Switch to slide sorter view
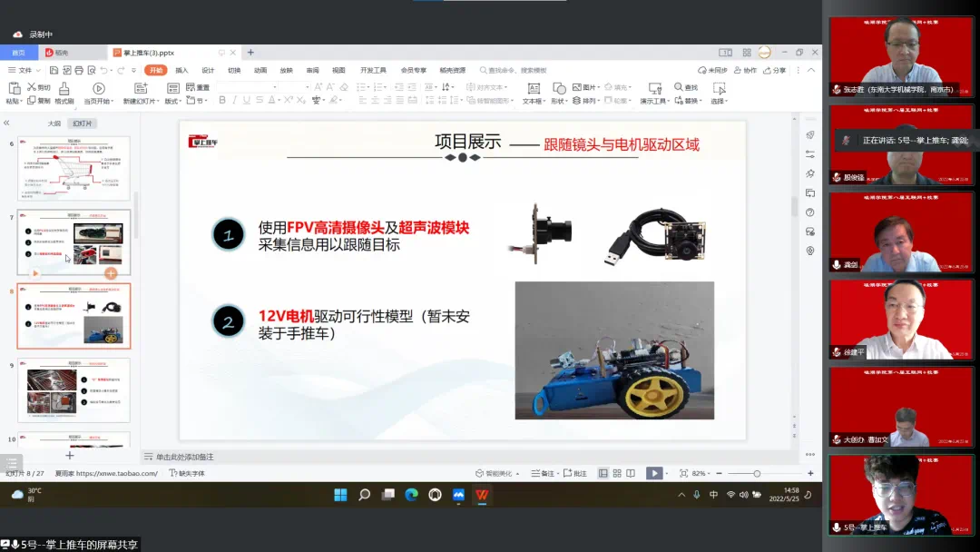This screenshot has height=552, width=980. point(617,473)
